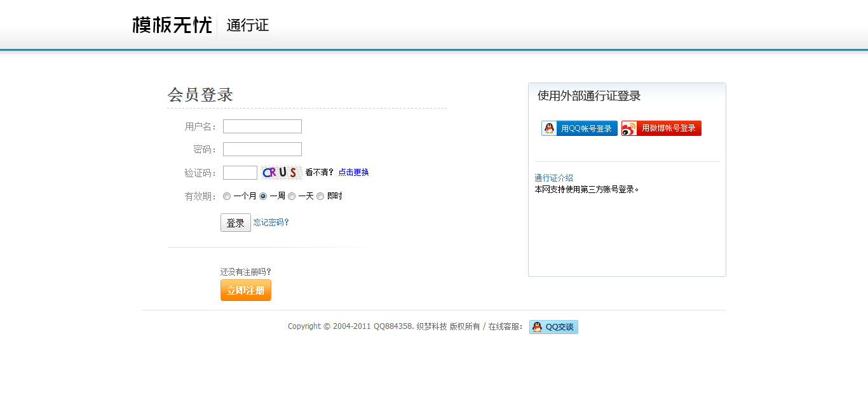Screen dimensions: 868x407
Task: Click the 验证码 captcha input box
Action: click(240, 173)
